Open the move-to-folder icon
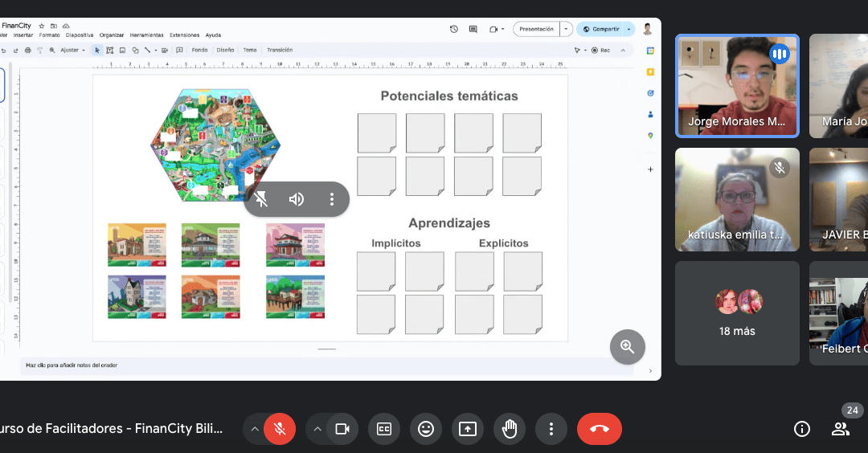Viewport: 868px width, 453px height. [x=54, y=26]
